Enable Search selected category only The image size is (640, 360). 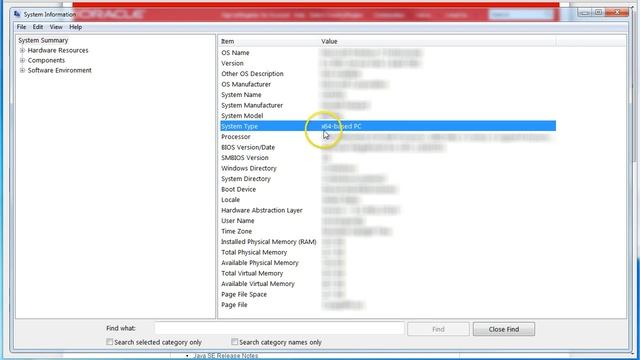point(109,342)
